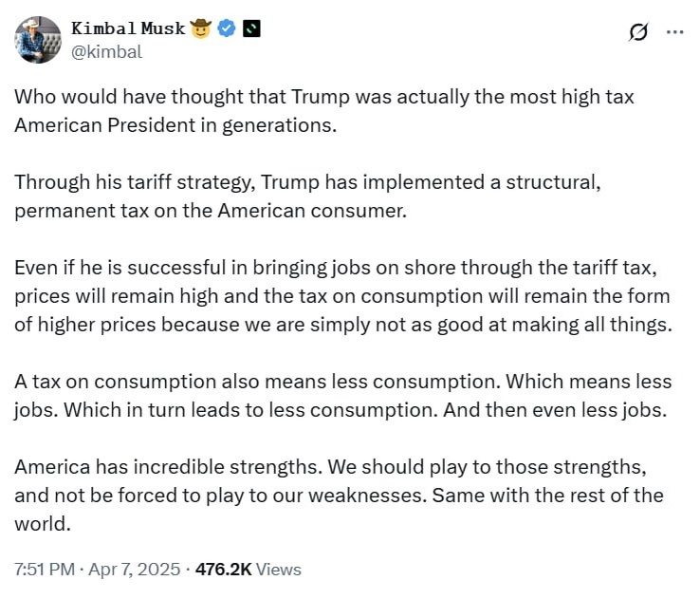Click the black square affiliate badge

coord(250,28)
